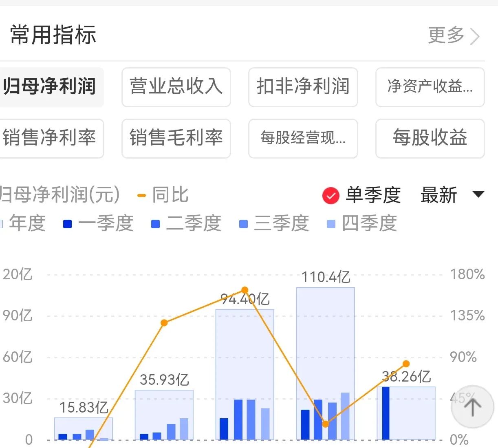This screenshot has height=448, width=498.
Task: Tap the lowest orange point in 110.4亿 bar
Action: [x=325, y=424]
